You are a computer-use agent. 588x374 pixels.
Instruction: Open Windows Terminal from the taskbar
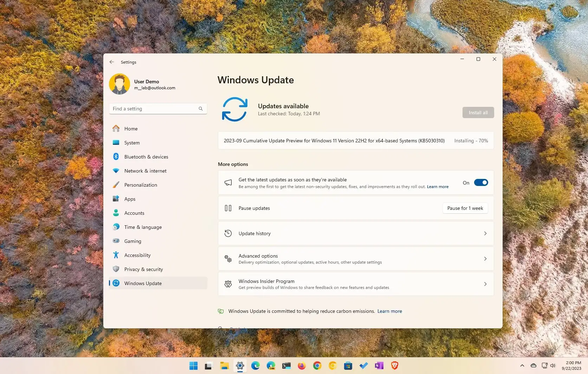(286, 366)
